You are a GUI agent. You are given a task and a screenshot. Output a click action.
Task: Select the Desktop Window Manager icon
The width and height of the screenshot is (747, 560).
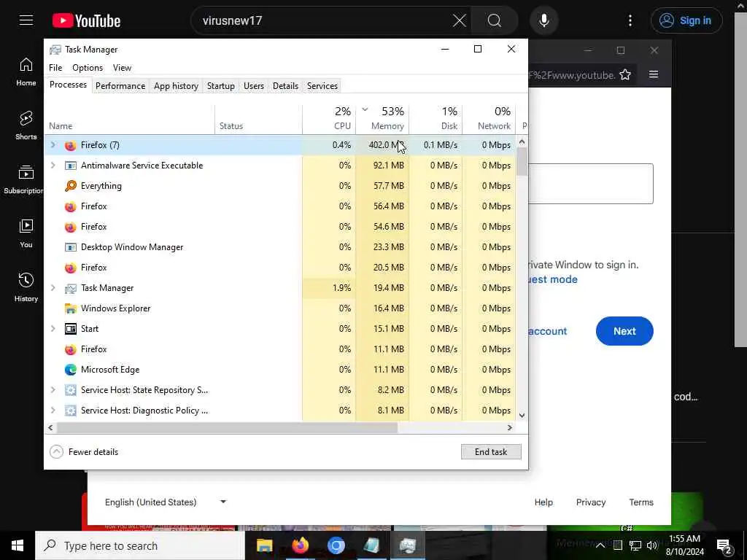pos(71,247)
